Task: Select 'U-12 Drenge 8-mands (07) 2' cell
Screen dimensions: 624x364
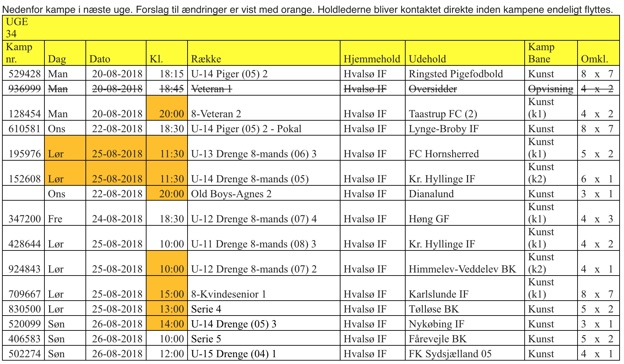Action: [264, 263]
